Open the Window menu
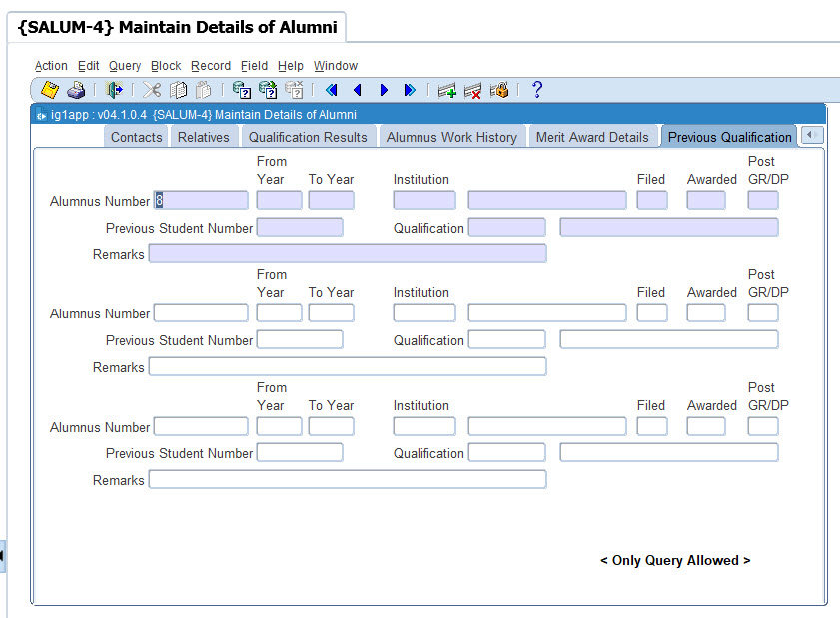 [x=336, y=66]
